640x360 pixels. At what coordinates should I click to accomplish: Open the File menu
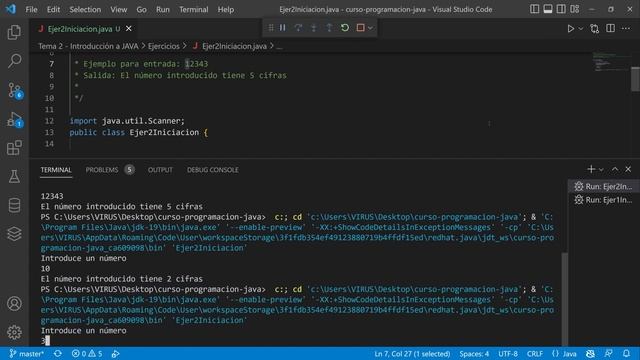click(31, 9)
